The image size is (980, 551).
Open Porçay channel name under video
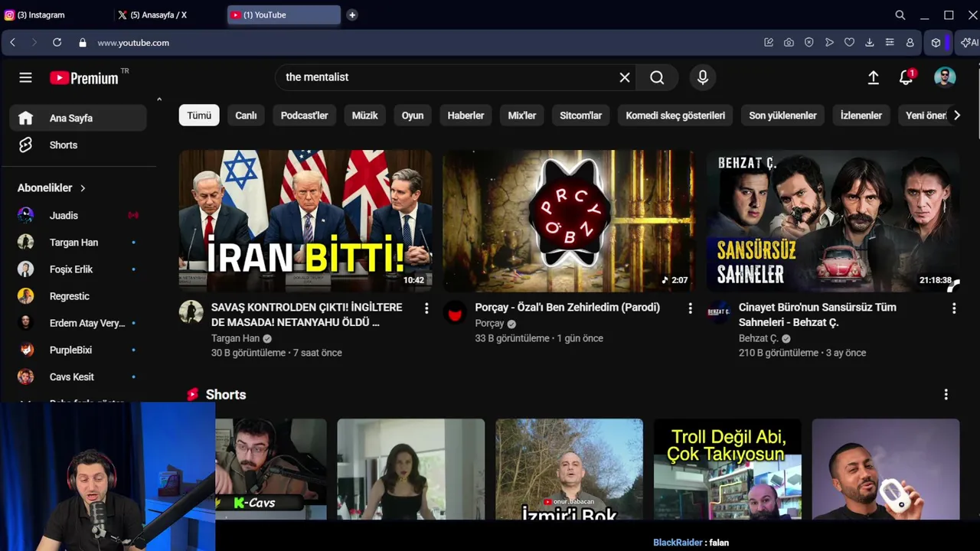click(x=489, y=323)
